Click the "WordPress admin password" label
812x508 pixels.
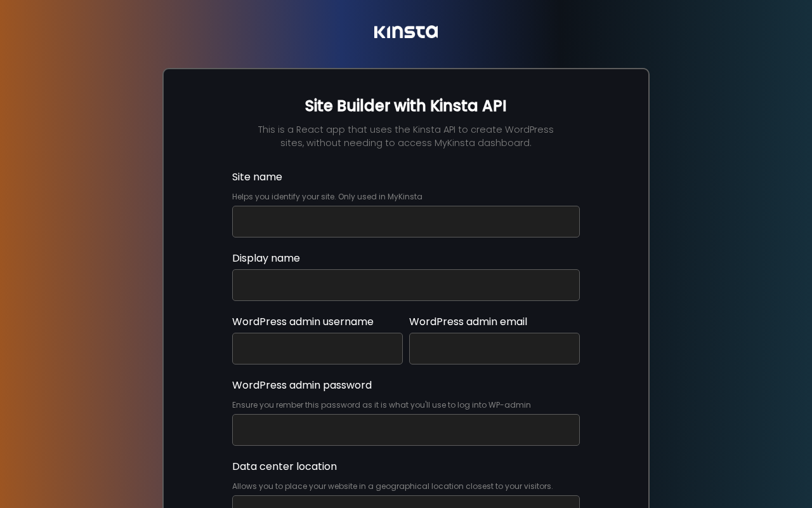(x=302, y=385)
